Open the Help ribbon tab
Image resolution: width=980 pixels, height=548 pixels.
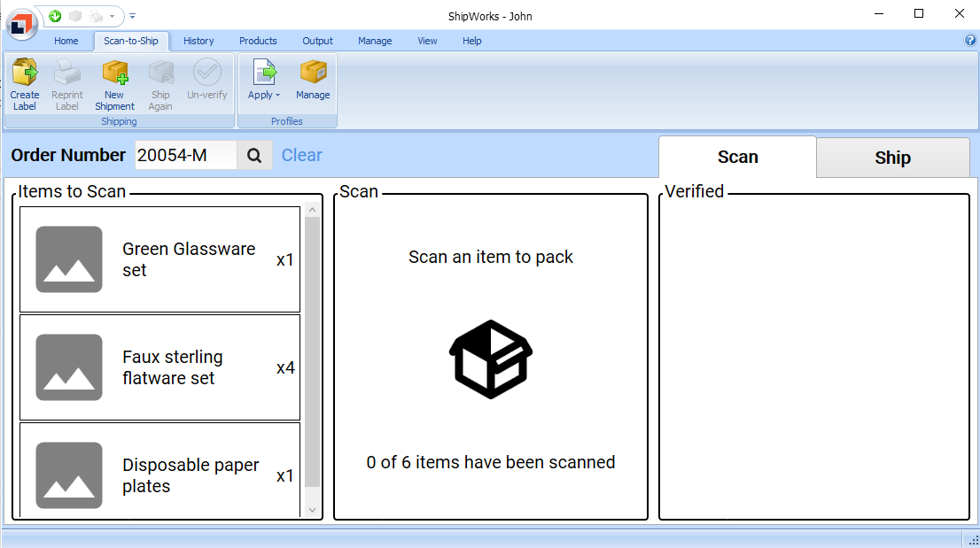[x=472, y=42]
